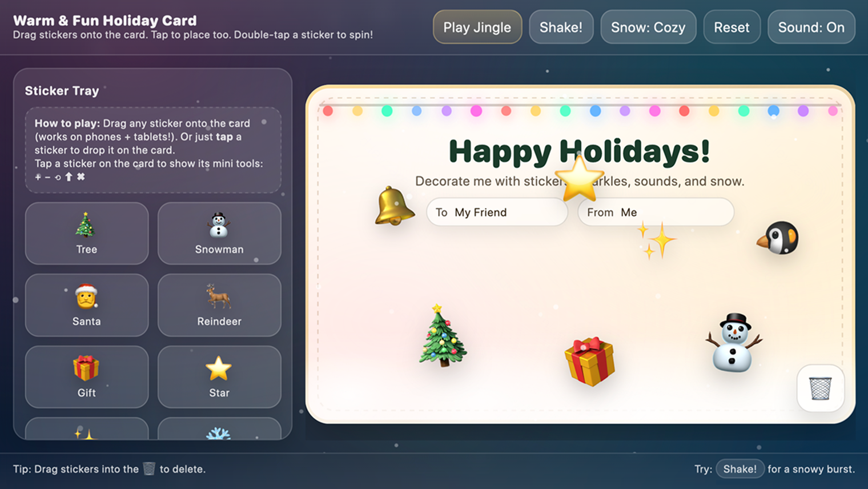Select the Tree sticker in the tray
The height and width of the screenshot is (489, 868).
click(87, 233)
